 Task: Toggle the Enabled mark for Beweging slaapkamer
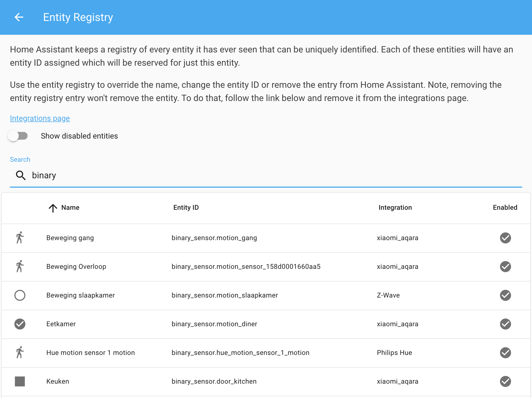tap(505, 295)
